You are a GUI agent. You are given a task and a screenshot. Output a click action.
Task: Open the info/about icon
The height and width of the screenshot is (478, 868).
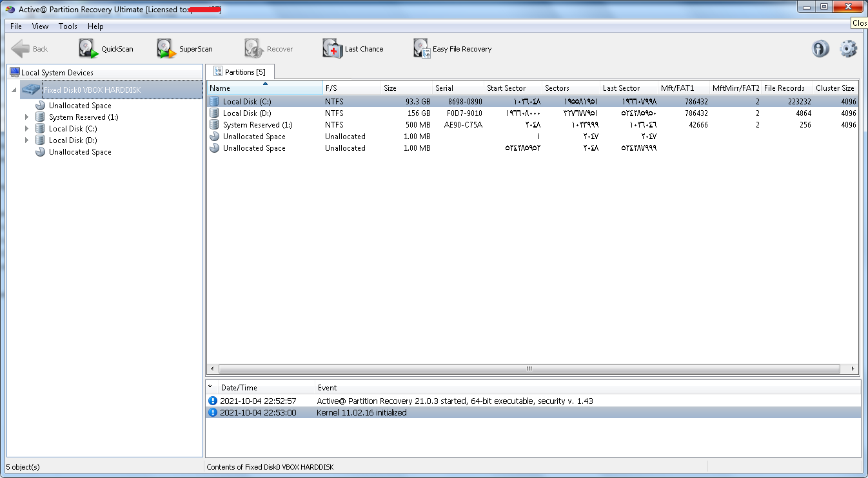pos(820,49)
